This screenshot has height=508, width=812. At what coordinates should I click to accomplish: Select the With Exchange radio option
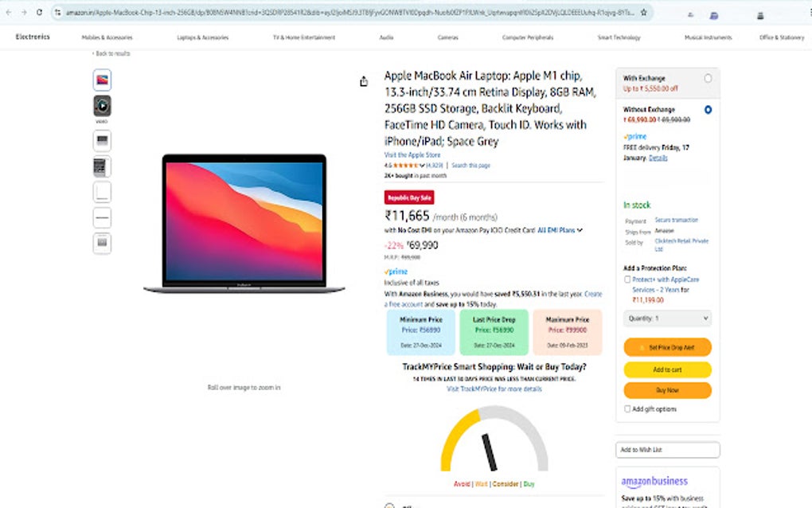708,78
